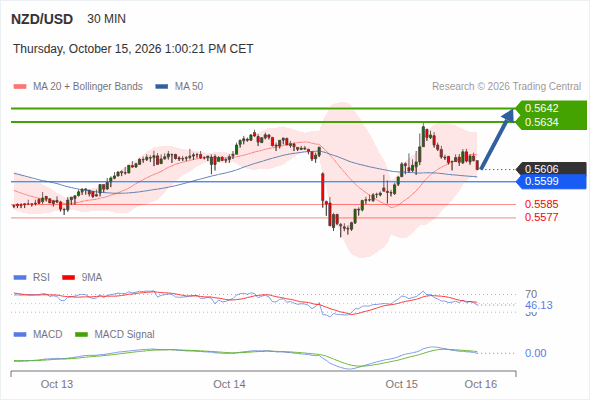
Task: Click the pink MA 20 legend swatch
Action: (x=20, y=87)
